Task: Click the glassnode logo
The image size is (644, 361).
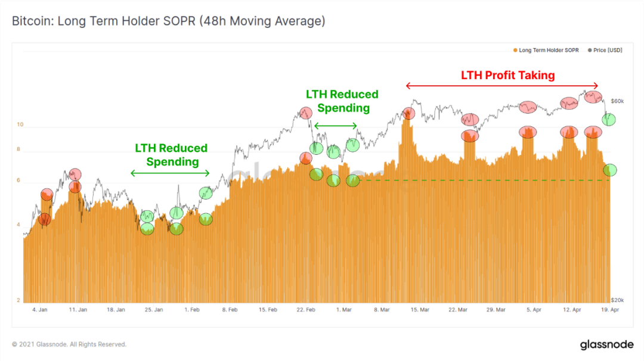Action: click(x=606, y=344)
